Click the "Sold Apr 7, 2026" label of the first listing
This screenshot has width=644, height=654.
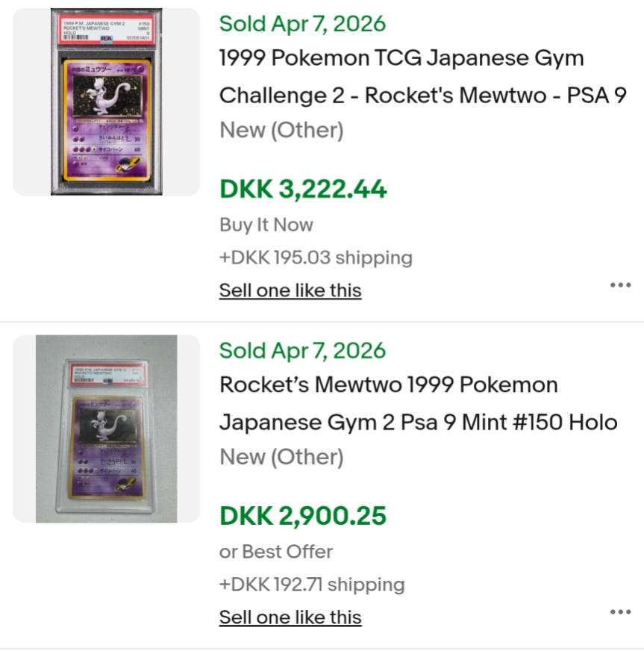[302, 24]
